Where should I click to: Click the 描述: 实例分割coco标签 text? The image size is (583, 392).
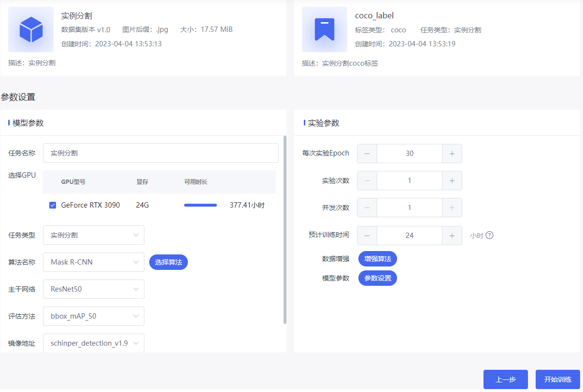pos(340,63)
